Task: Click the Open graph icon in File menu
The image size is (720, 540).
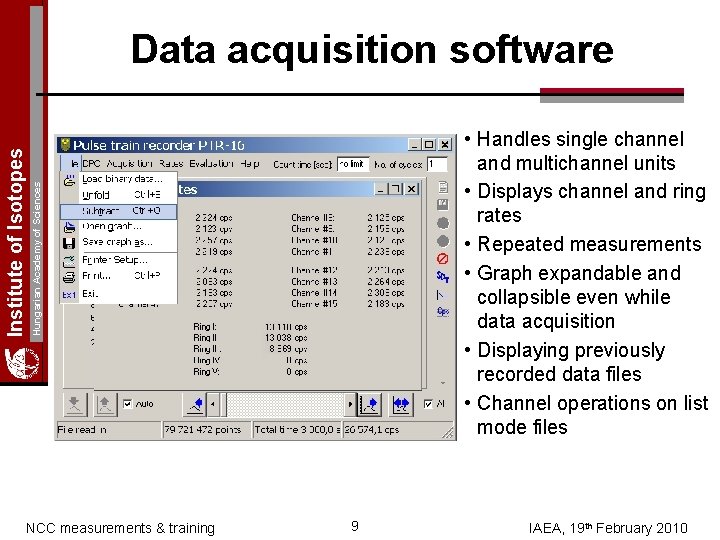Action: pyautogui.click(x=69, y=227)
